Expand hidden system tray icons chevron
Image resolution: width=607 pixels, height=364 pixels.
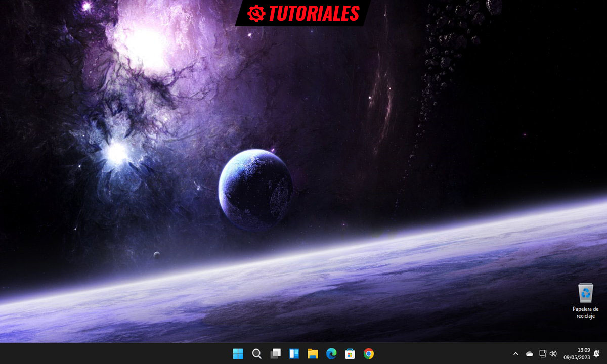click(515, 354)
